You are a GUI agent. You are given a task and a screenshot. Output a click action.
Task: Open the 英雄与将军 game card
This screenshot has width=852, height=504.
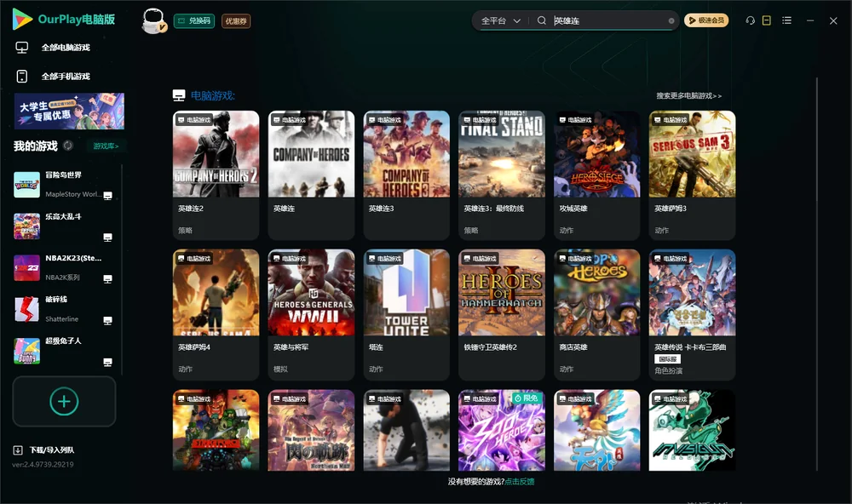coord(311,314)
